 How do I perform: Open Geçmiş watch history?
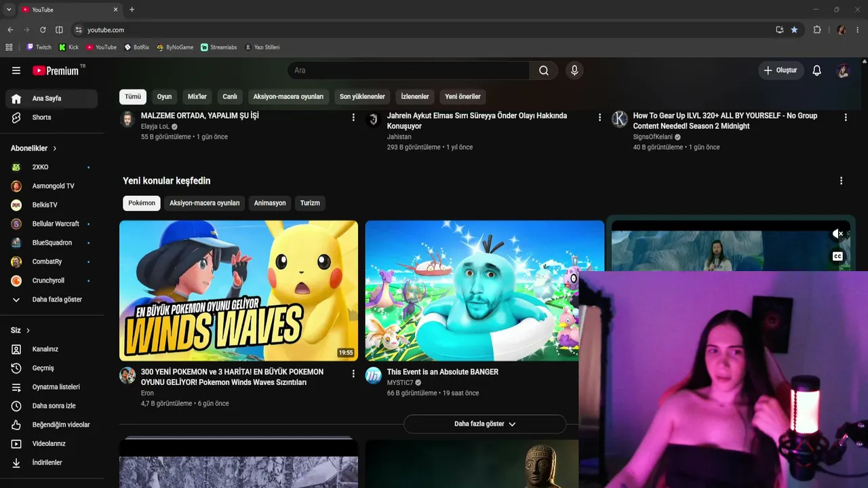[x=52, y=368]
